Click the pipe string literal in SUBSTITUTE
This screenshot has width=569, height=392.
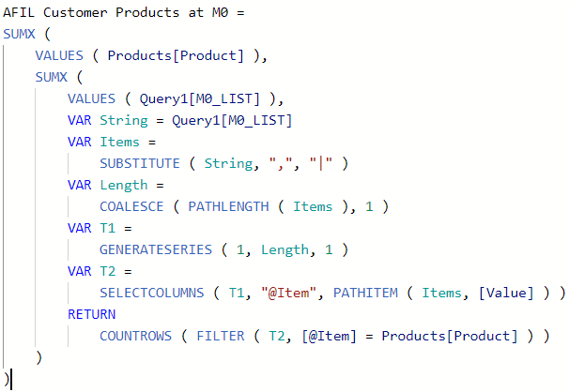pos(321,163)
